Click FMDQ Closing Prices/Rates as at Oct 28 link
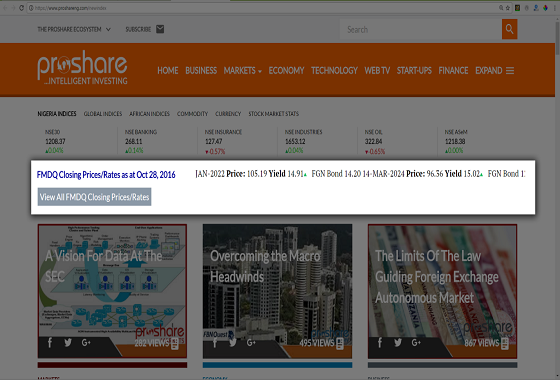 coord(106,175)
